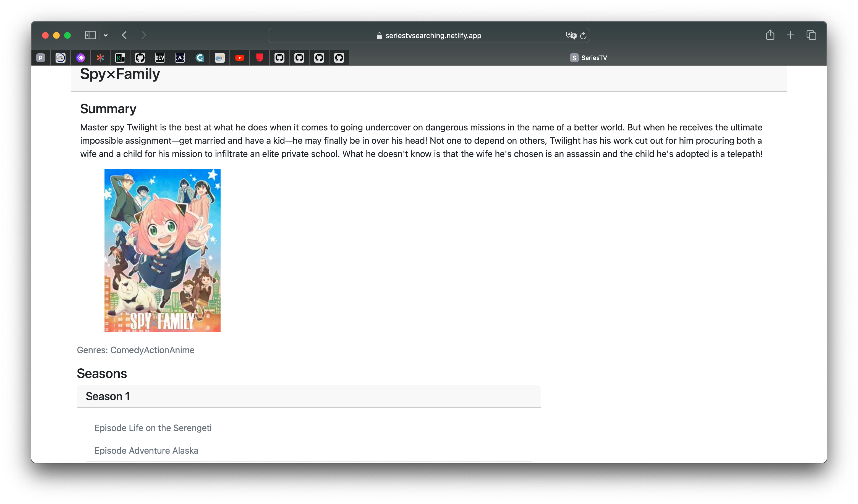The image size is (858, 504).
Task: Open the YouTube pinned tab
Action: click(x=240, y=58)
